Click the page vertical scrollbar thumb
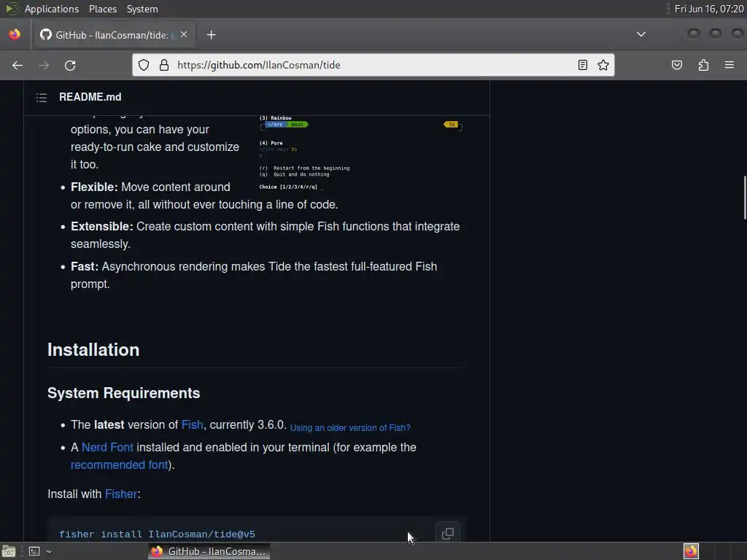 click(745, 198)
